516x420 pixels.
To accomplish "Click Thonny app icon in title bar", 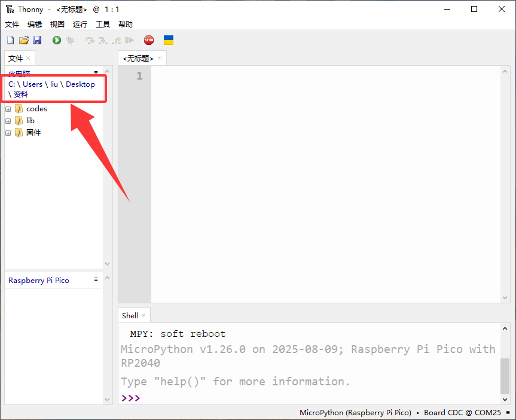I will click(10, 9).
